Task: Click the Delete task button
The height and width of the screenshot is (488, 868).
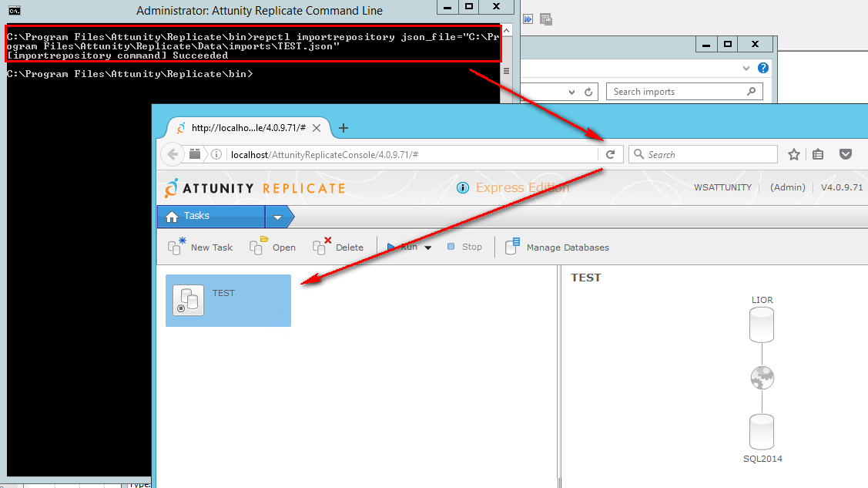Action: 337,247
